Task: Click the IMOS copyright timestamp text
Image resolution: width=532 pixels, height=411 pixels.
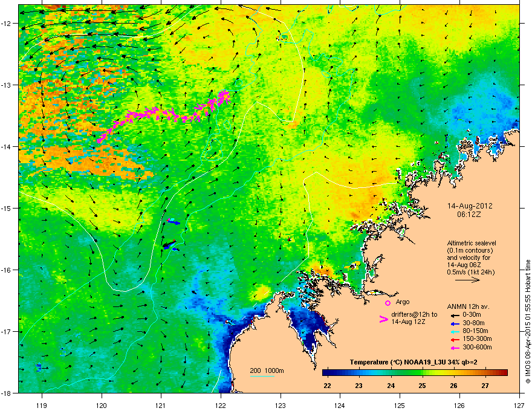Action: tap(528, 322)
